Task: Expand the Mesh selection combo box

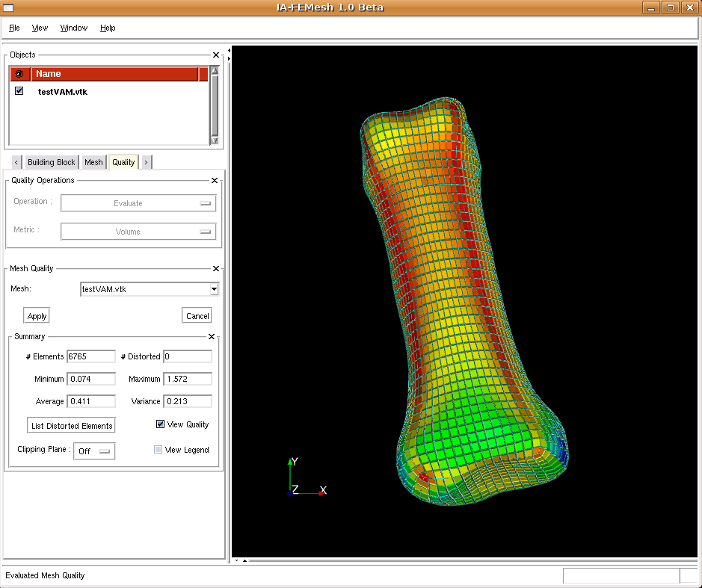Action: [x=214, y=289]
